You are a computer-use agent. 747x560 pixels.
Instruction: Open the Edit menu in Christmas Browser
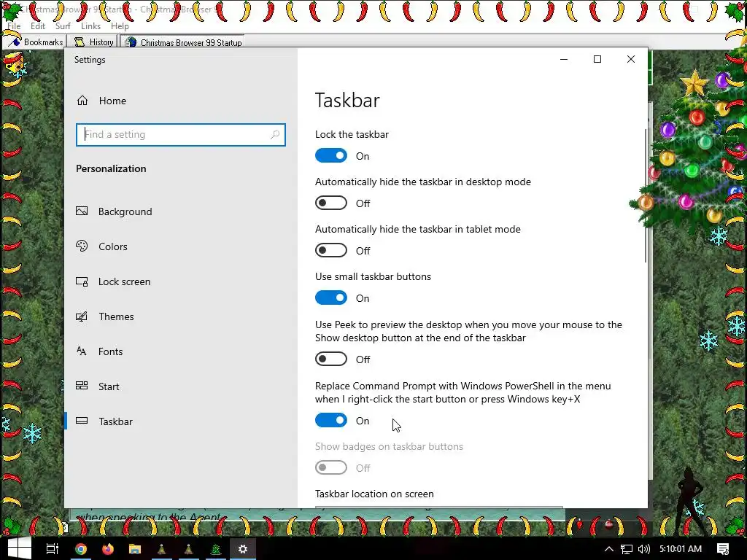38,26
